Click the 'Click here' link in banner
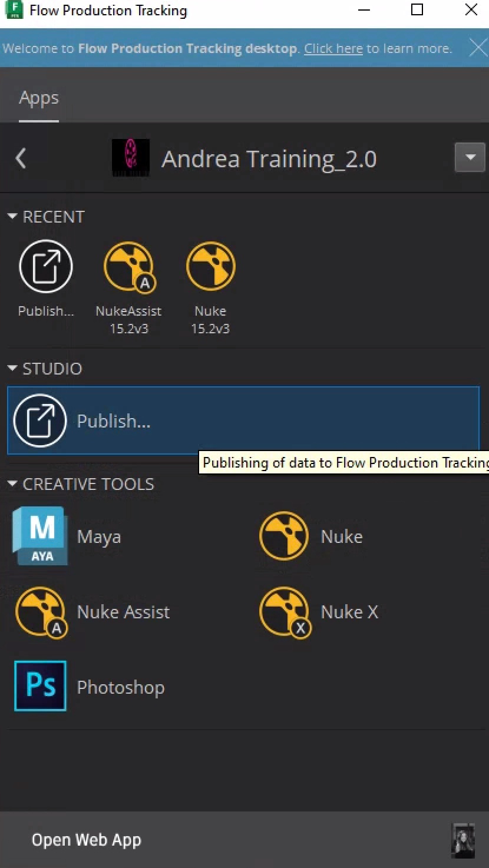 [x=333, y=48]
